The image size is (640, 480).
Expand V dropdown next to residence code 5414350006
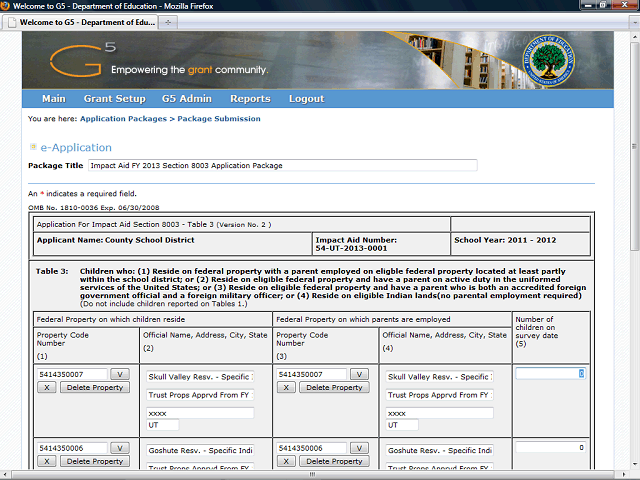tap(119, 449)
